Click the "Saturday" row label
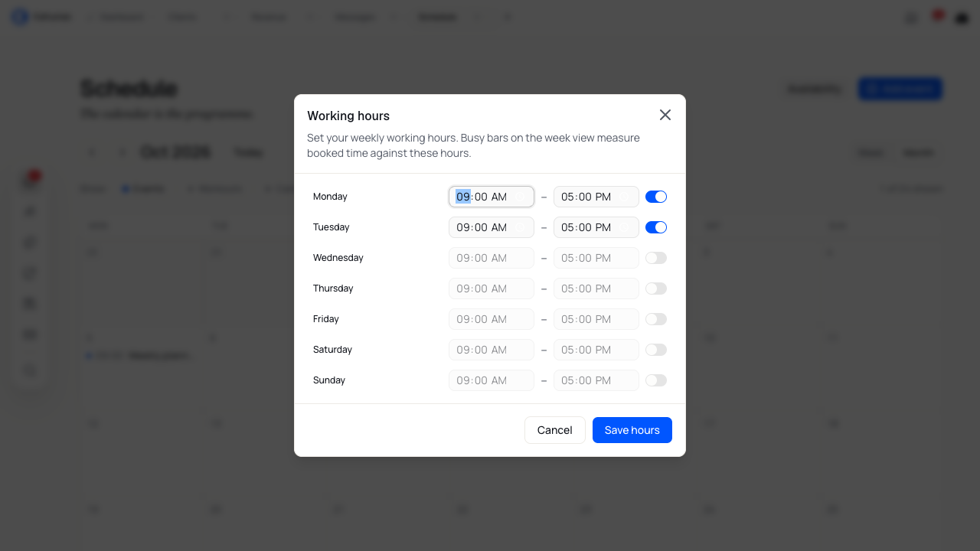This screenshot has width=980, height=551. coord(332,350)
